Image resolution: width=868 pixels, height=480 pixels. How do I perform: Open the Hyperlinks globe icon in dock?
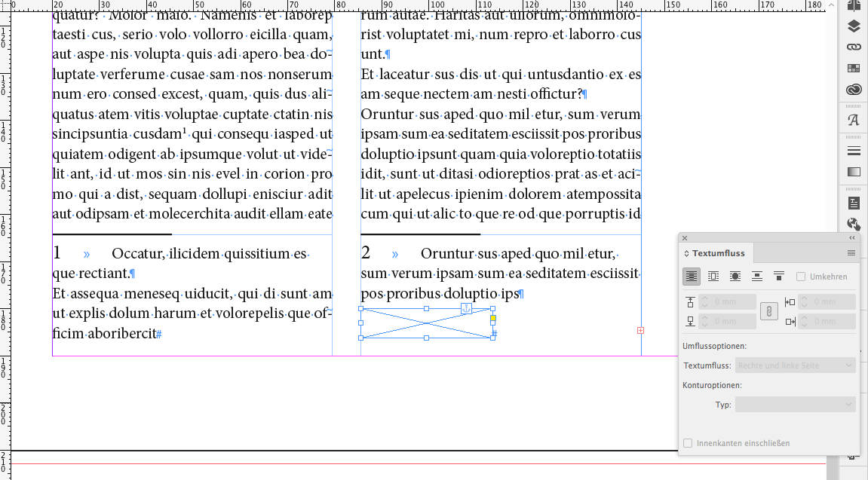click(x=854, y=224)
